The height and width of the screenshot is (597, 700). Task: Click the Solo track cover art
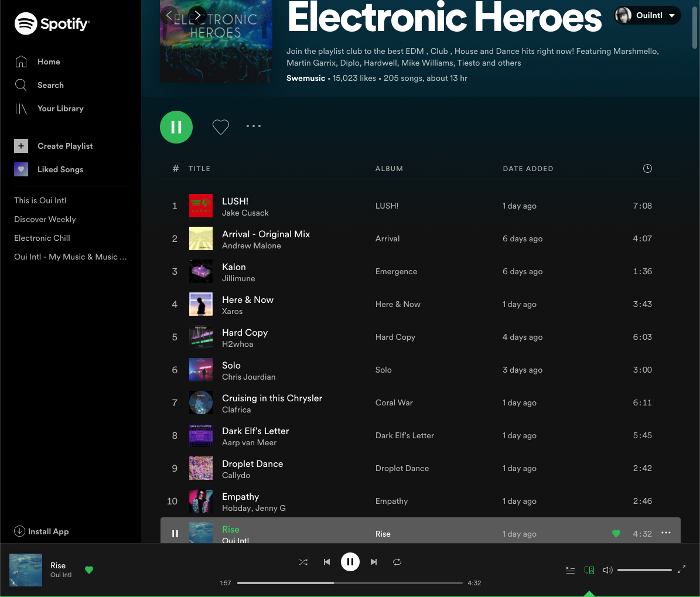201,370
